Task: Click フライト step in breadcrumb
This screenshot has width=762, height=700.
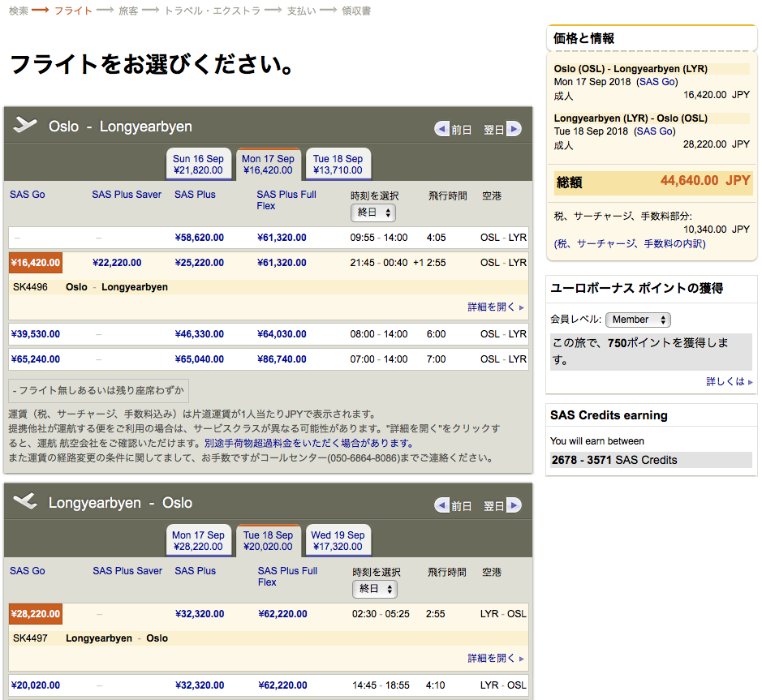Action: [73, 11]
